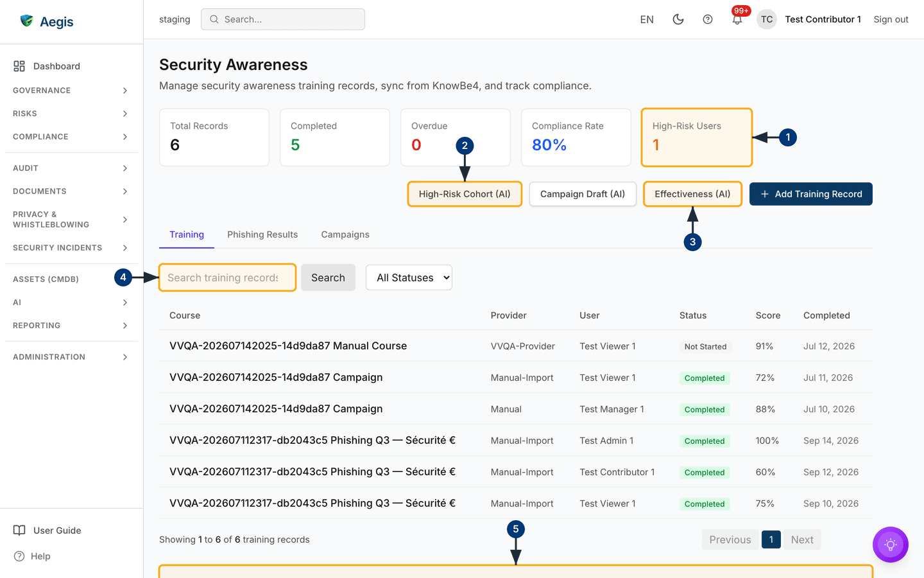
Task: Toggle dark mode moon icon
Action: coord(678,19)
